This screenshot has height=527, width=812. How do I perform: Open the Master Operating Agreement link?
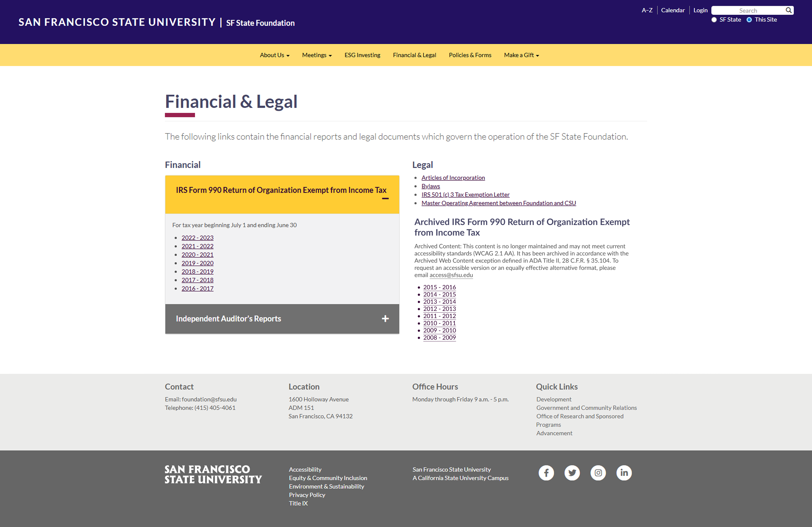[x=499, y=203]
